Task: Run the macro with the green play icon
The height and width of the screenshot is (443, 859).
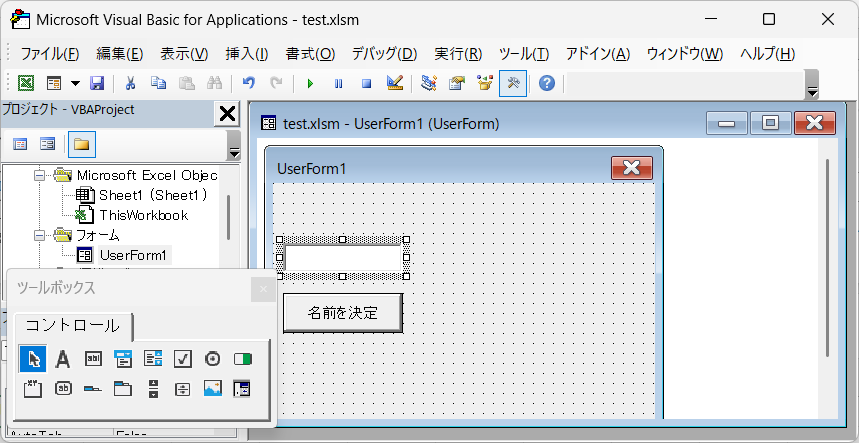Action: 311,83
